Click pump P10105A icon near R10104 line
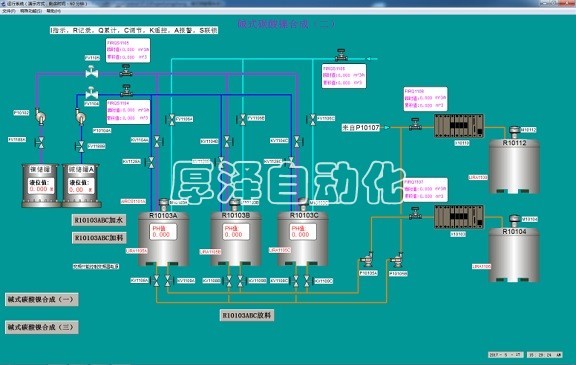 pyautogui.click(x=367, y=260)
